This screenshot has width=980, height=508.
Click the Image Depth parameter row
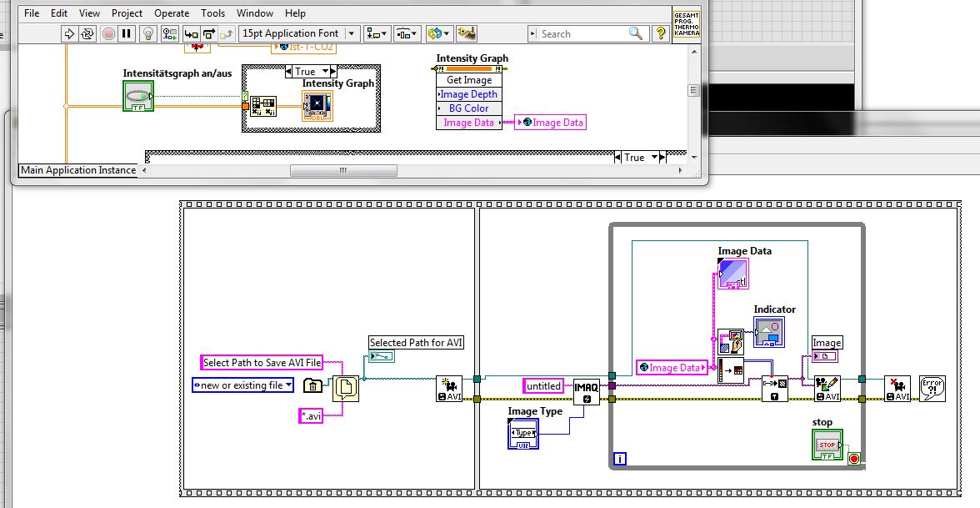[468, 94]
